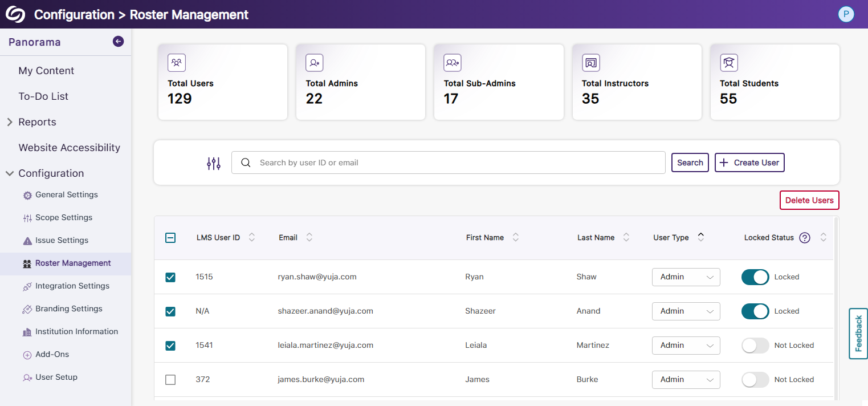Open User Type dropdown for Ryan Shaw
This screenshot has height=406, width=868.
[686, 277]
